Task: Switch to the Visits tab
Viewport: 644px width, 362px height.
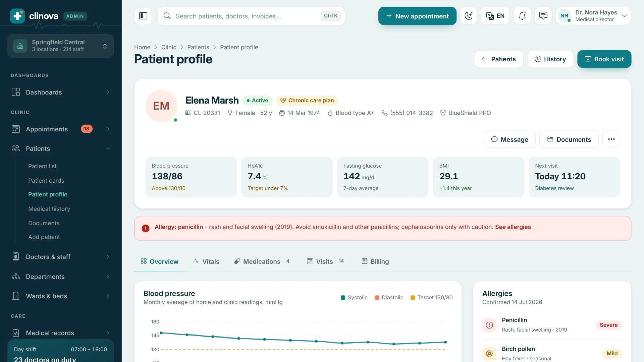Action: 325,261
